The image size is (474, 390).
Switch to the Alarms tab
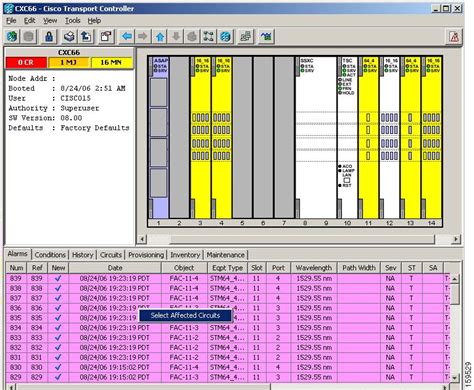17,254
